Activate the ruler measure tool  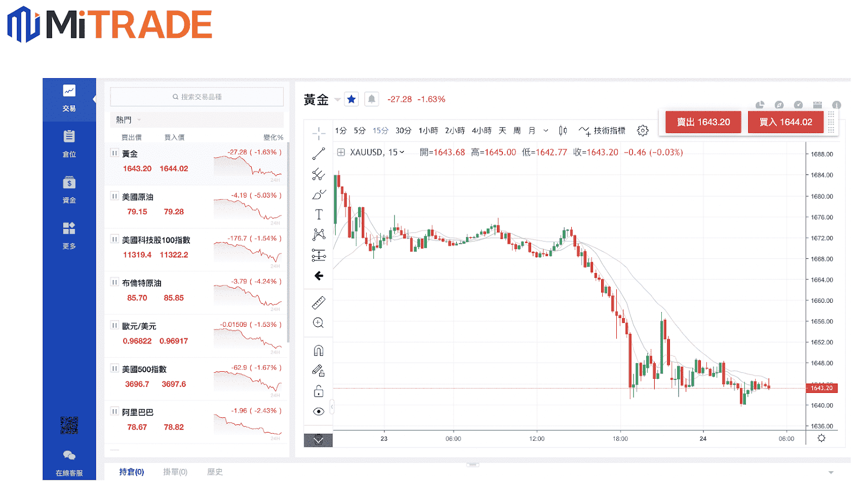click(318, 303)
